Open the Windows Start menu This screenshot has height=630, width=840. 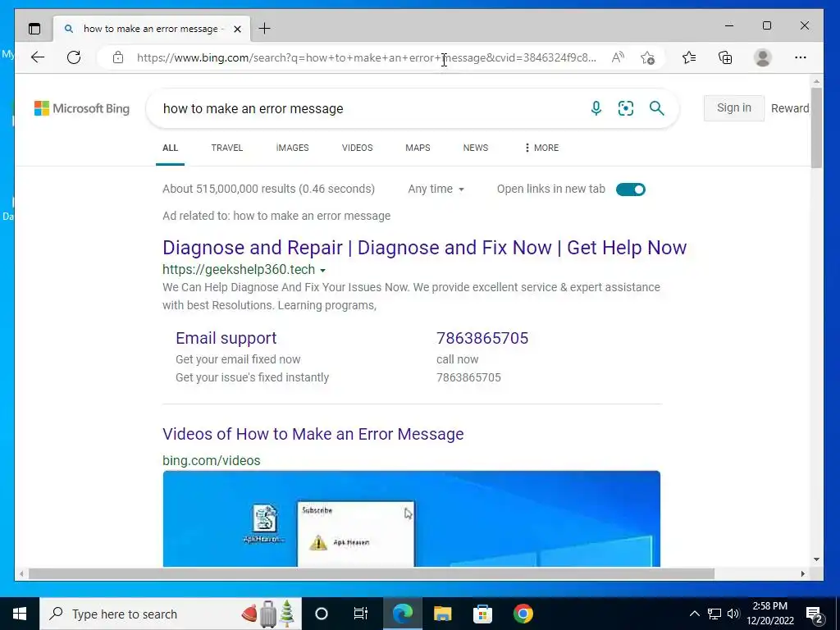(20, 614)
